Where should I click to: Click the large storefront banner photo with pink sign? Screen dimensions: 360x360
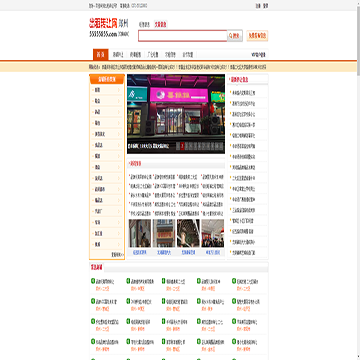(x=176, y=114)
